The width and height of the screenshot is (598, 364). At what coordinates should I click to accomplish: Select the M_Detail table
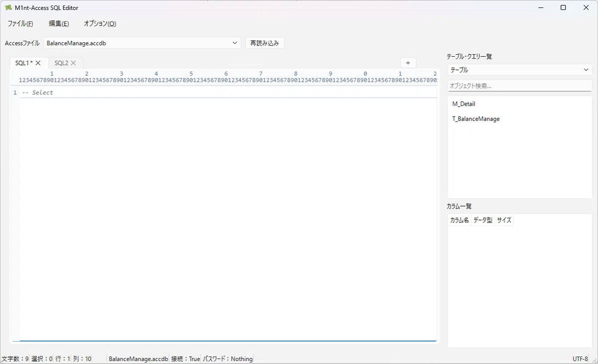click(520, 104)
